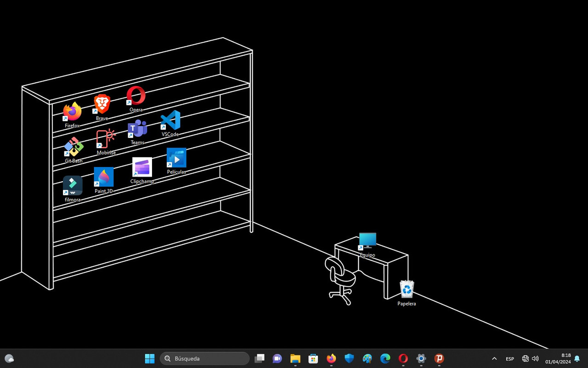Open the Firefox desktop shortcut

(72, 115)
